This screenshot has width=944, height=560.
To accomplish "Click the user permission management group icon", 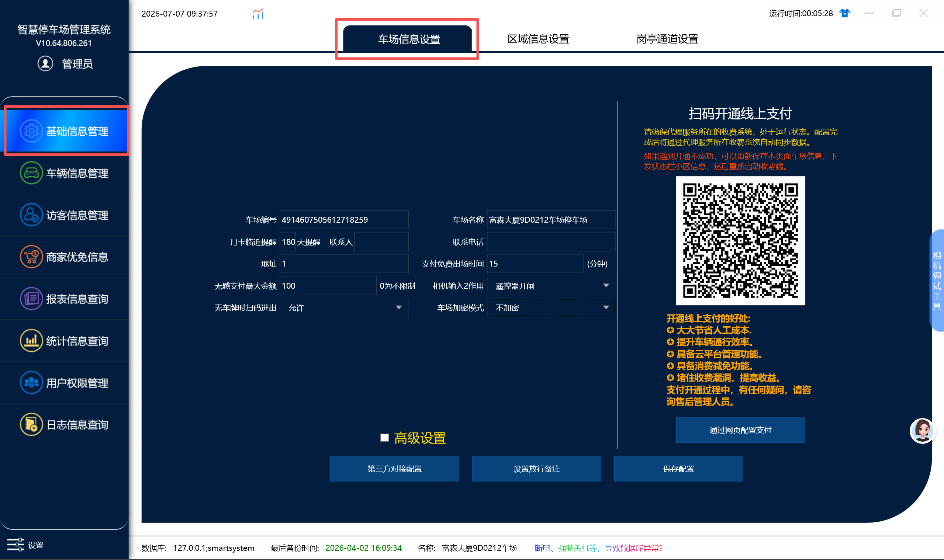I will click(x=31, y=383).
